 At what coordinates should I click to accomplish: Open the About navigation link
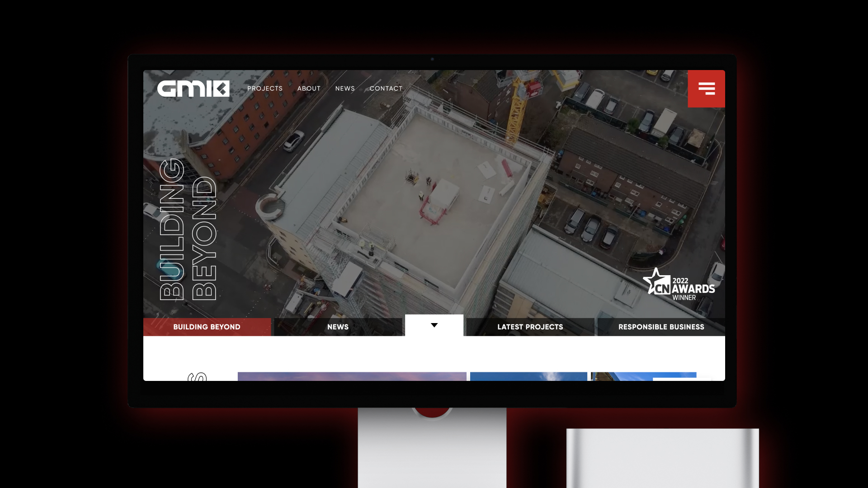(309, 89)
